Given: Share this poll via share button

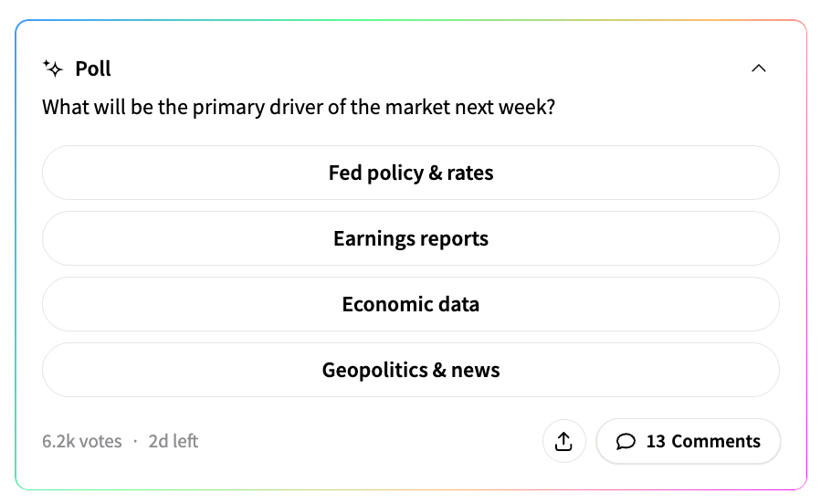Looking at the screenshot, I should (x=563, y=442).
